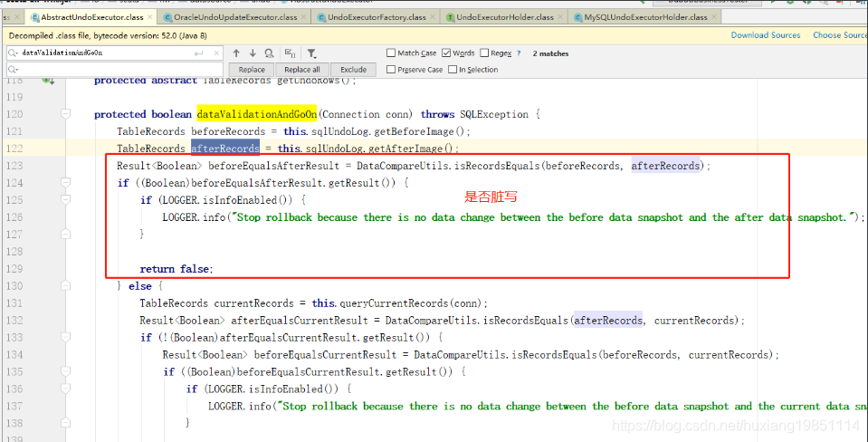Focus the empty replace text field
The height and width of the screenshot is (442, 868).
click(115, 70)
